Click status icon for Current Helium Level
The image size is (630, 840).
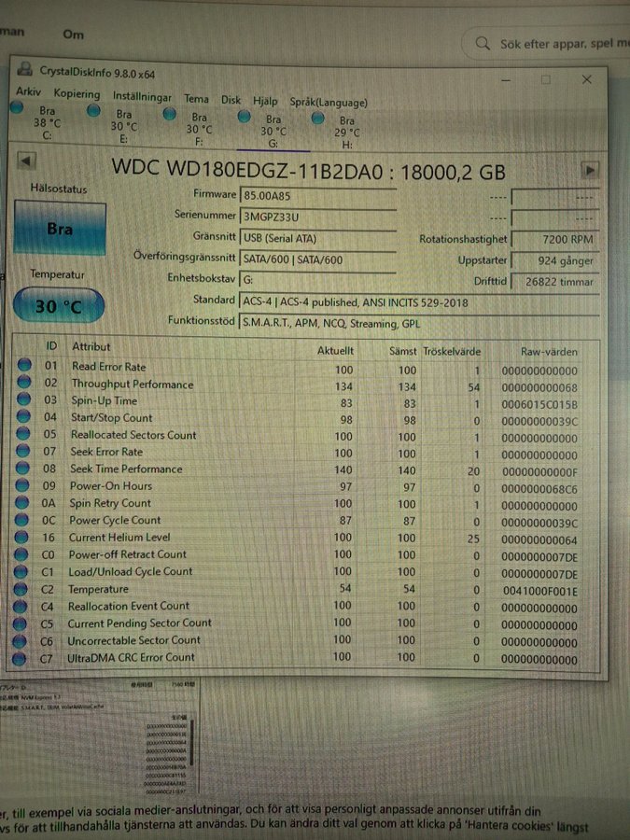tap(21, 537)
